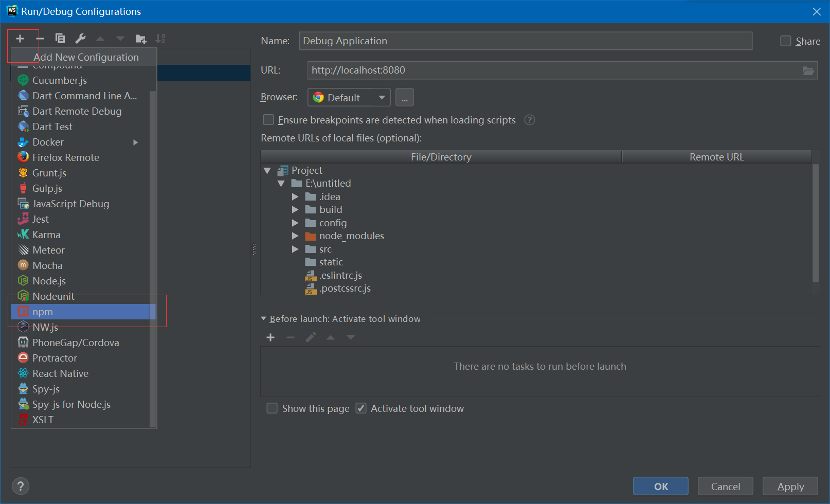Toggle the Share checkbox
Image resolution: width=830 pixels, height=504 pixels.
[786, 41]
